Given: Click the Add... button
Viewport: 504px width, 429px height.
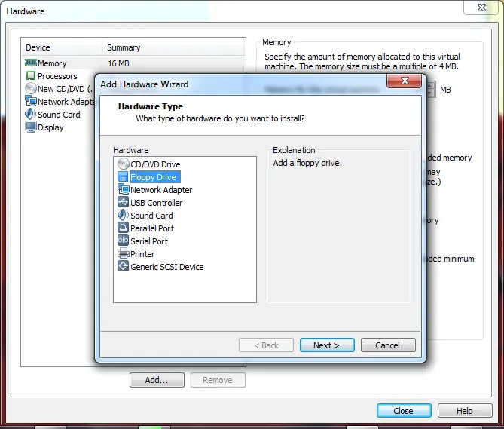Looking at the screenshot, I should click(x=157, y=380).
